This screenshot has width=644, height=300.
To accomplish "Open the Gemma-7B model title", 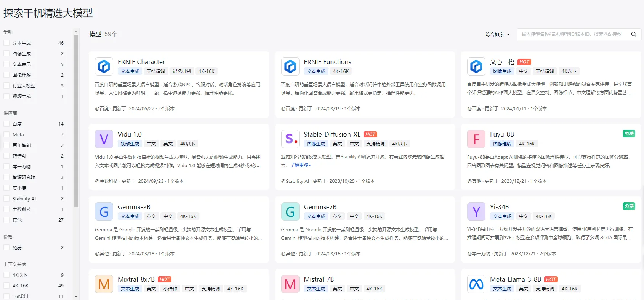I will 320,207.
